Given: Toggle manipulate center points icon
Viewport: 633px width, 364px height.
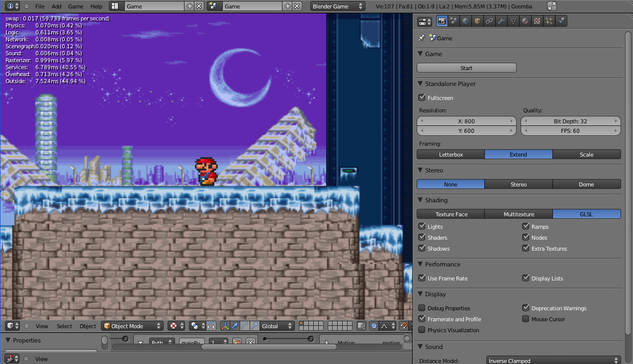Looking at the screenshot, I should [x=211, y=326].
